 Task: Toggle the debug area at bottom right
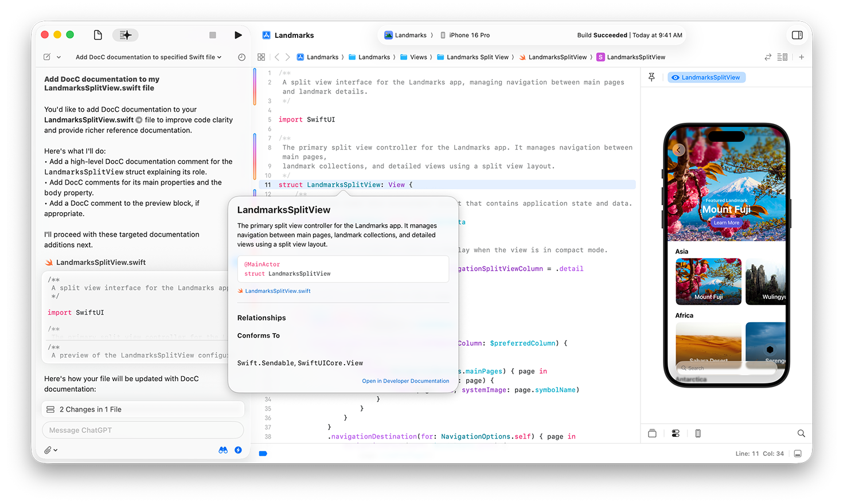point(798,454)
